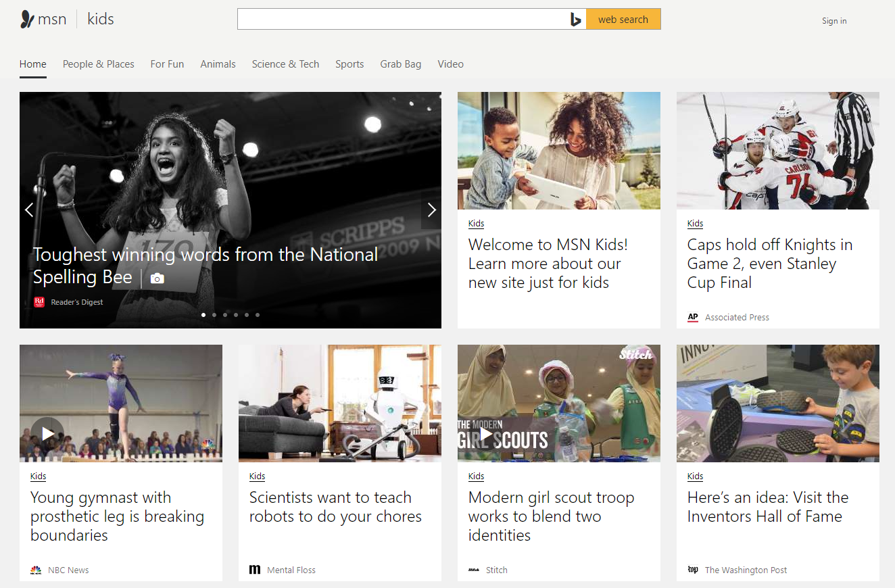Image resolution: width=895 pixels, height=588 pixels.
Task: Select the last carousel dot indicator
Action: (x=258, y=315)
